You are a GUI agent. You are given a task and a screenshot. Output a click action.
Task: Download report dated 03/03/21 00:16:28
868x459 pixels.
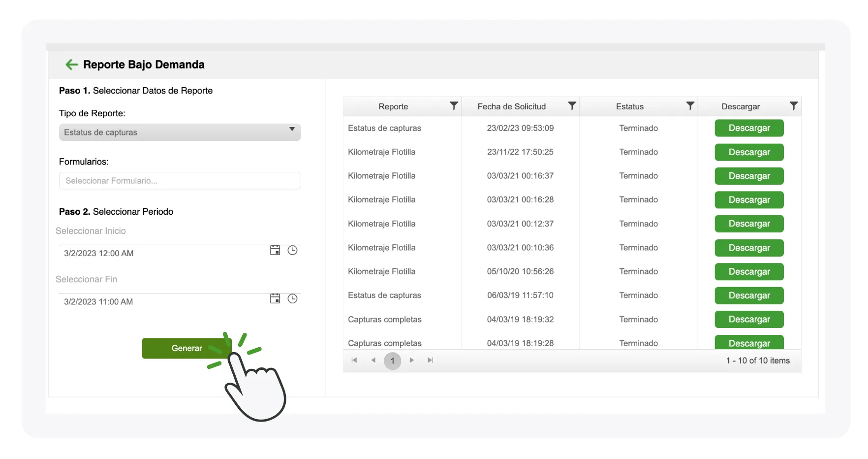[749, 200]
